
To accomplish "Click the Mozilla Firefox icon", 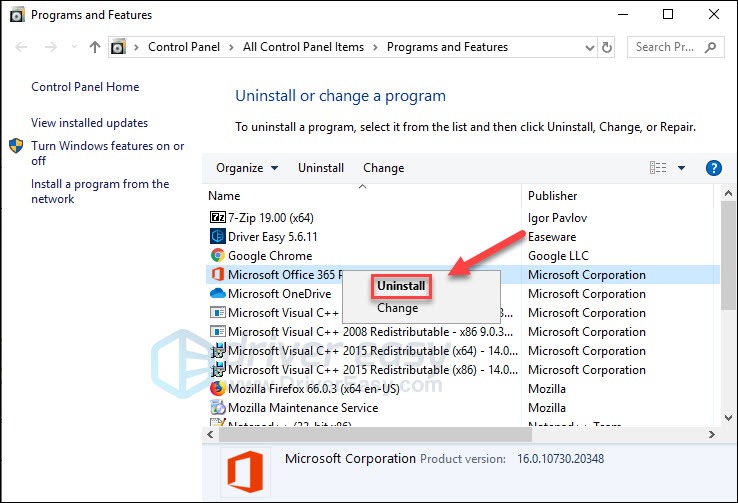I will 217,389.
